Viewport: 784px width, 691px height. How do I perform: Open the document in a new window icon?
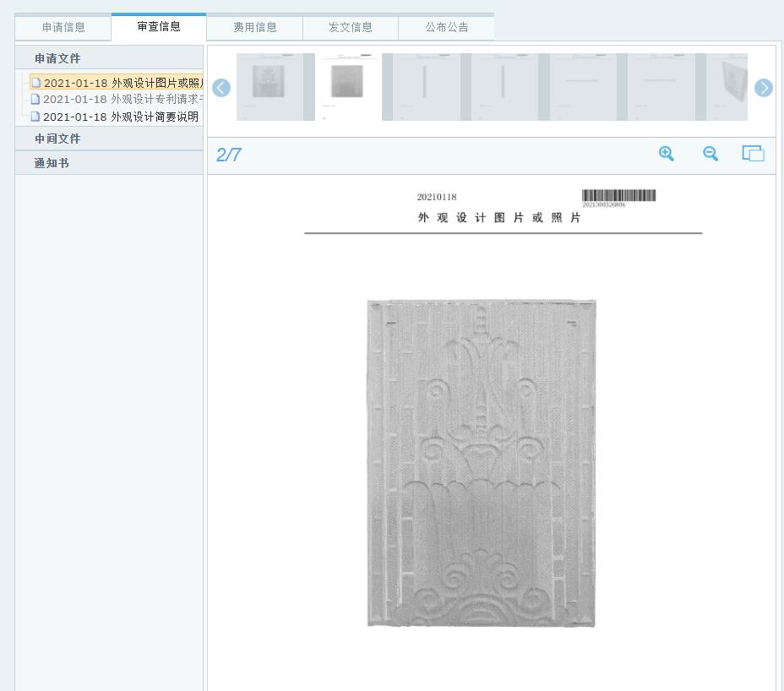coord(753,154)
